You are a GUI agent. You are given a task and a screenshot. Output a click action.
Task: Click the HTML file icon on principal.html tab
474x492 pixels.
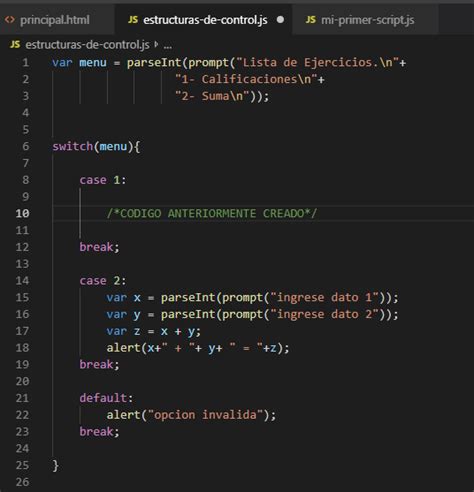[10, 20]
